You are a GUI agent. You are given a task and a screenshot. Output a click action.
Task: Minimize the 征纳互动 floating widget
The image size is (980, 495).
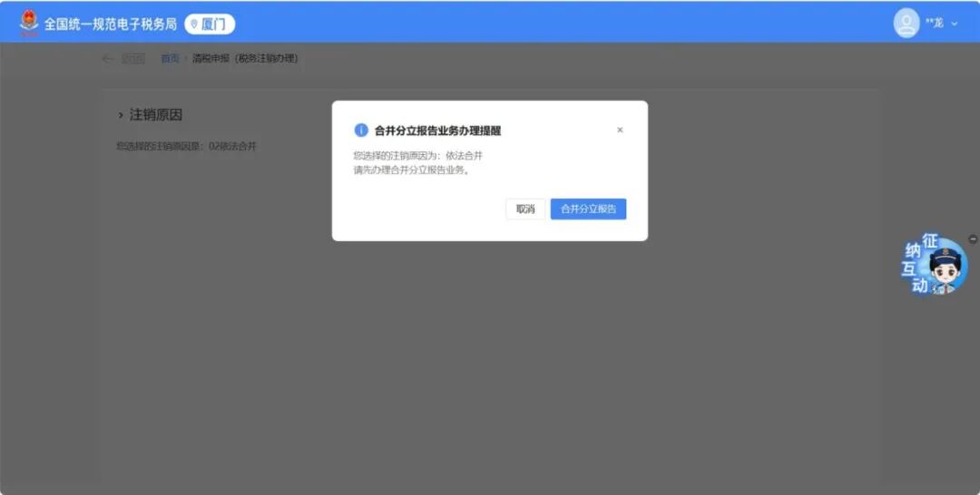click(x=973, y=239)
